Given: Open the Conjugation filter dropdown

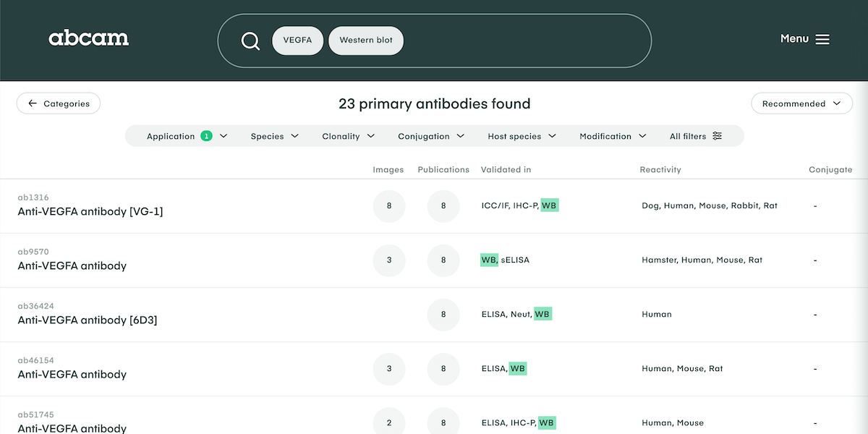Looking at the screenshot, I should click(431, 136).
